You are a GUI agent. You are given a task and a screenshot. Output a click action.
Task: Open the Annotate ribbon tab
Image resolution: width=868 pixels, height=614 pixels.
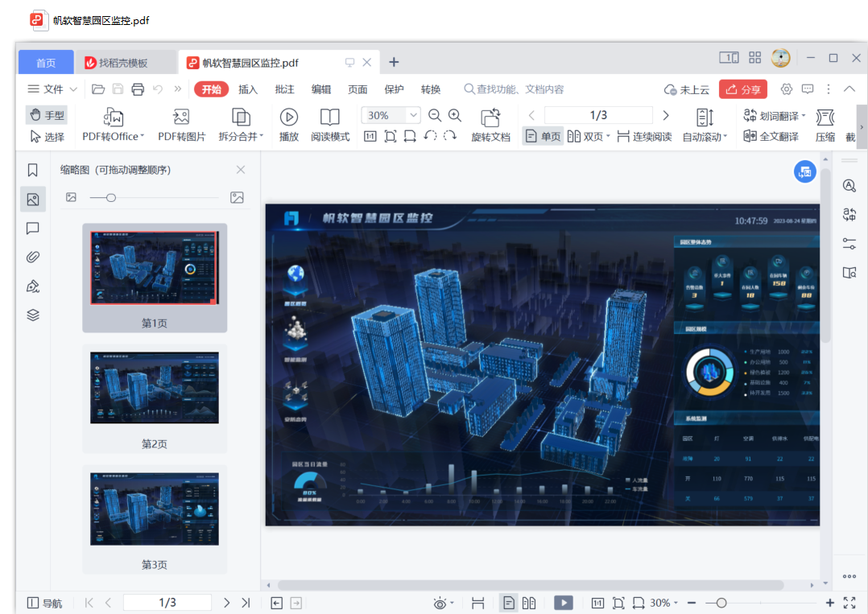[x=284, y=89]
